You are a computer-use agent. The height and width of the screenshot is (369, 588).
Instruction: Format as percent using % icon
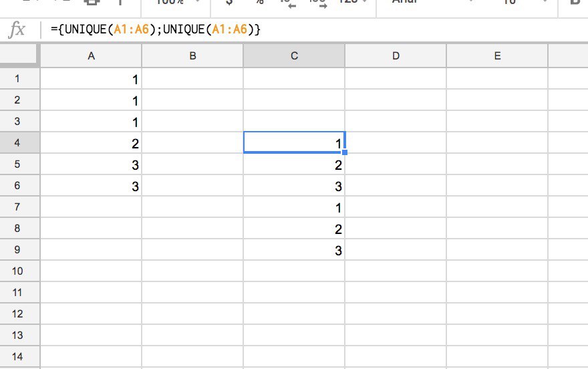click(259, 3)
